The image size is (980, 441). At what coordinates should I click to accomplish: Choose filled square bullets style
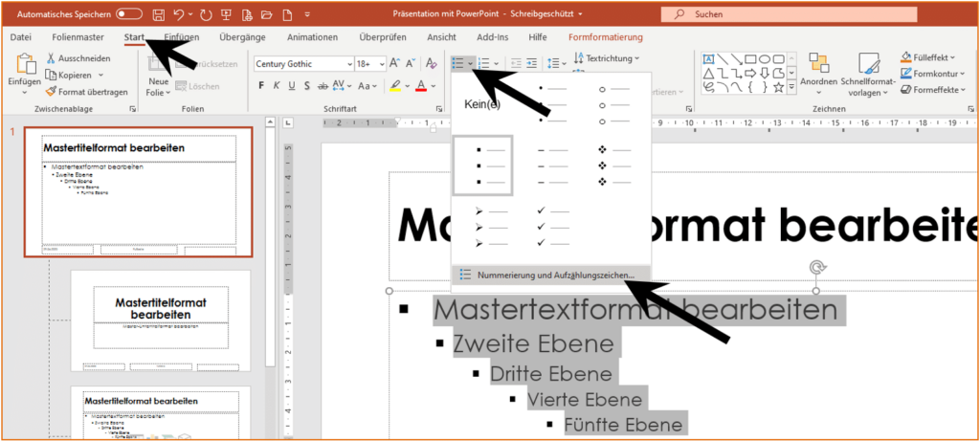pyautogui.click(x=483, y=165)
